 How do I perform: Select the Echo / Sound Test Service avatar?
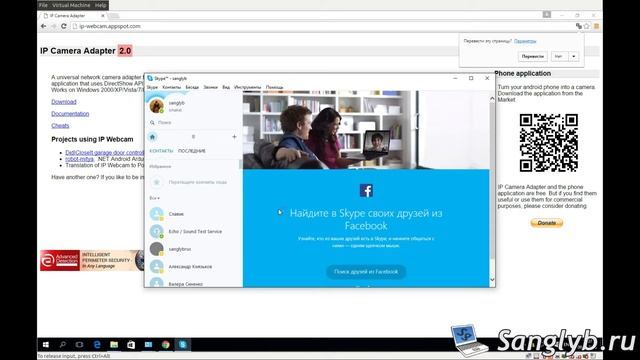coord(156,231)
